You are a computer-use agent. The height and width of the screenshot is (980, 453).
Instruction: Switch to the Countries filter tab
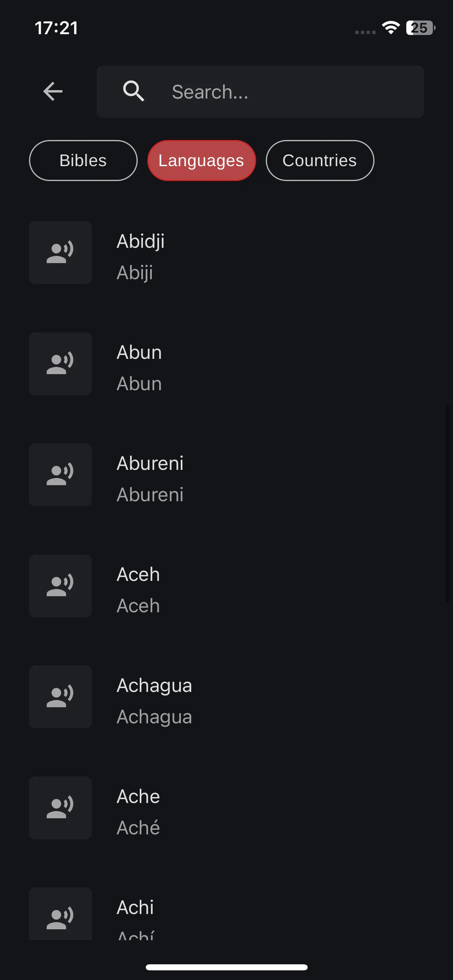click(x=320, y=161)
